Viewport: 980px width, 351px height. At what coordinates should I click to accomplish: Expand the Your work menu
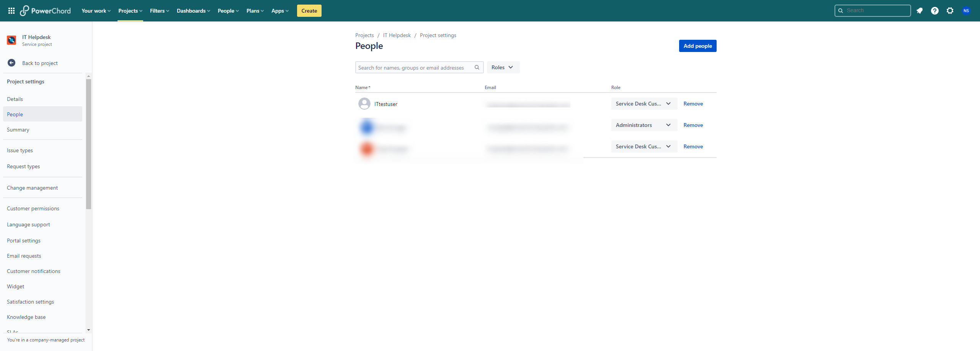[x=96, y=11]
